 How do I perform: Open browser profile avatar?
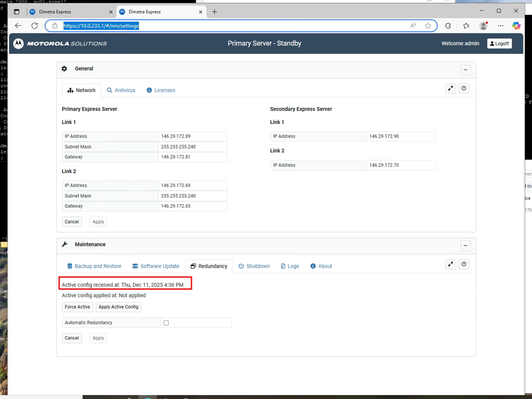(483, 26)
